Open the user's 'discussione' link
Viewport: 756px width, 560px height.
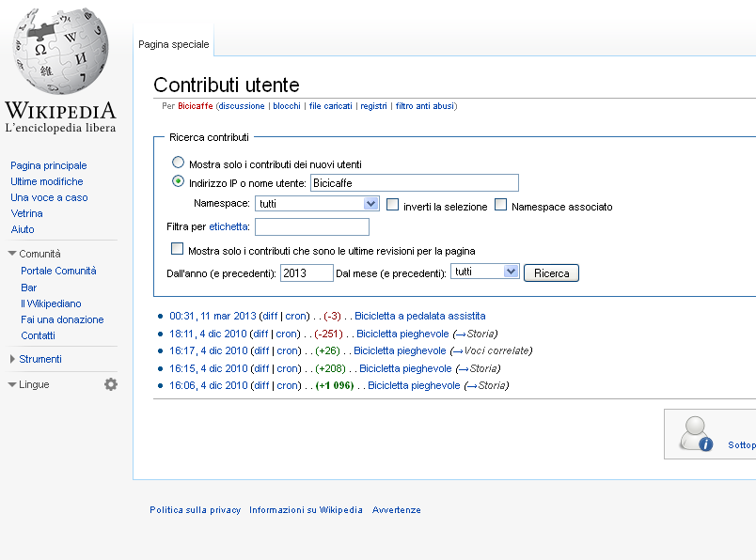point(242,106)
